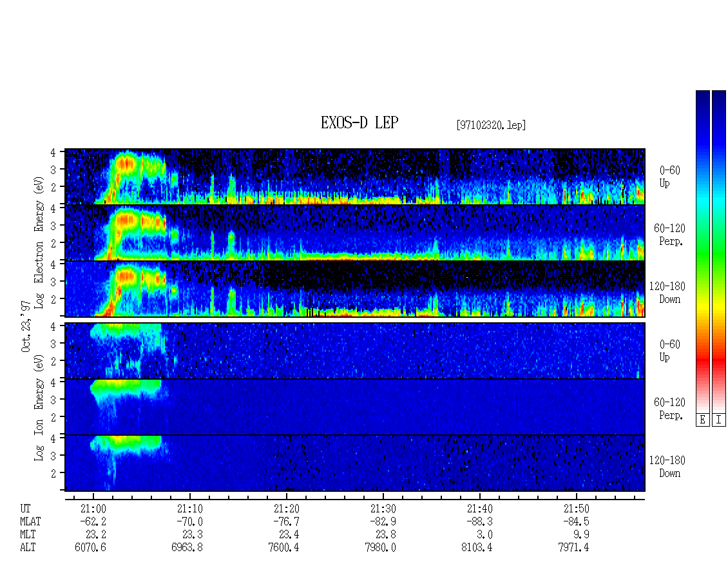Click the electron 120-180 Down spectrogram panel
728x564 pixels.
pyautogui.click(x=355, y=289)
